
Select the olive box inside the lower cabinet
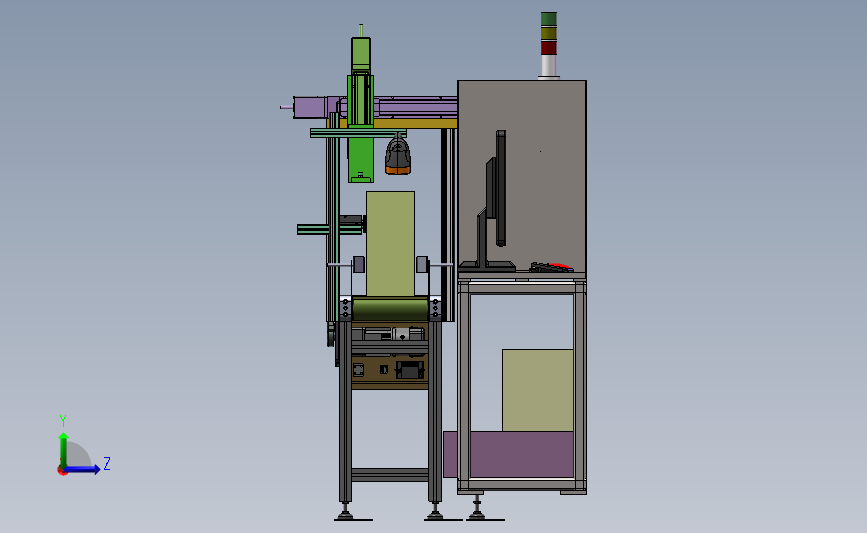coord(537,390)
